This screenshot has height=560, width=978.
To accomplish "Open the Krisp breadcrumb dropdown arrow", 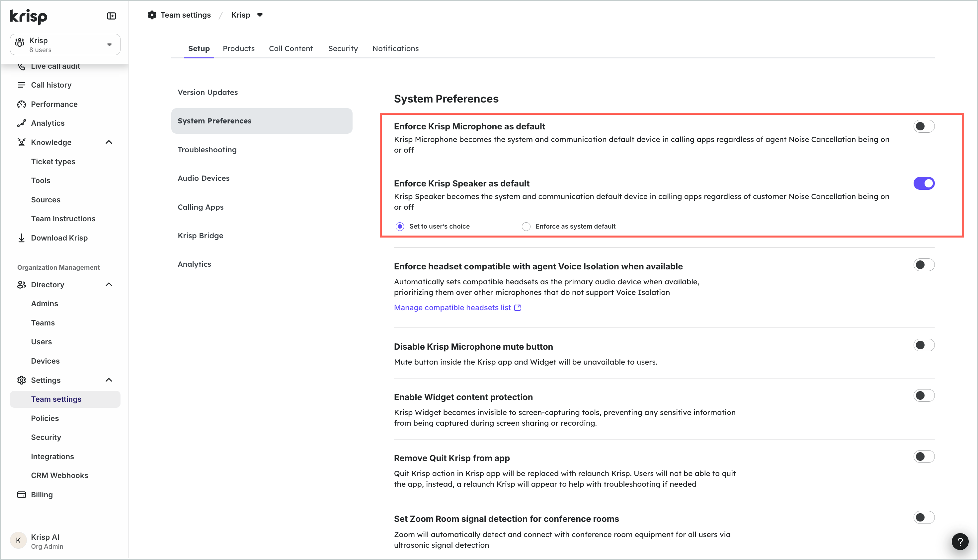I will (260, 15).
